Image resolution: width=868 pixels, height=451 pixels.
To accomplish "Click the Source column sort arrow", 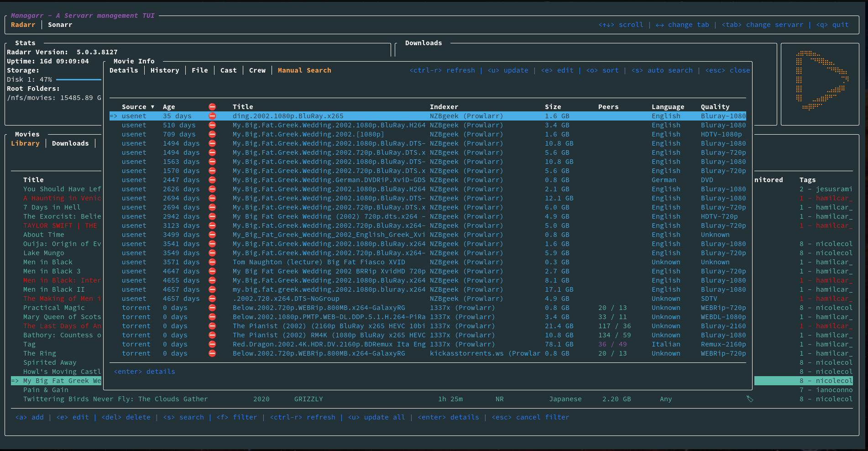I will tap(152, 107).
